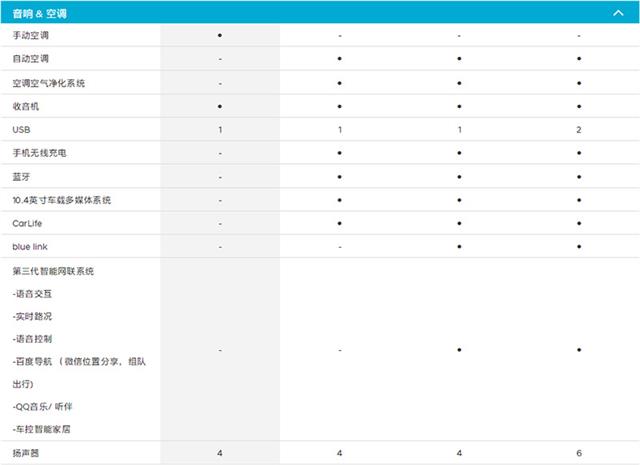Click the 收音机 row label
Screen dimensions: 640x465
(x=26, y=106)
